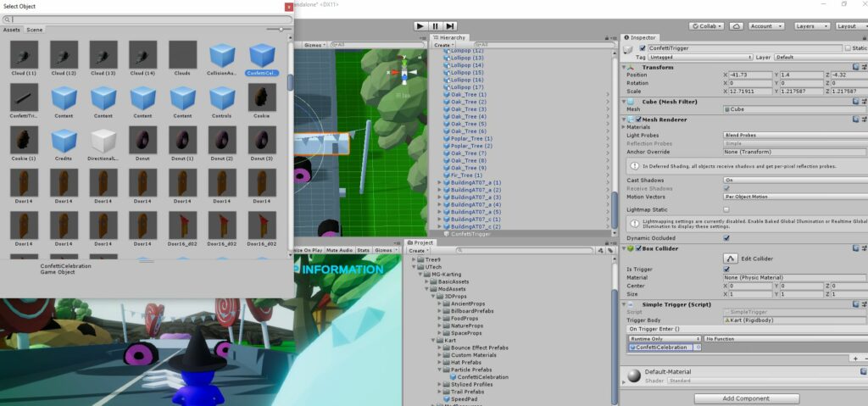Enable the Lightmap Static checkbox

point(726,209)
